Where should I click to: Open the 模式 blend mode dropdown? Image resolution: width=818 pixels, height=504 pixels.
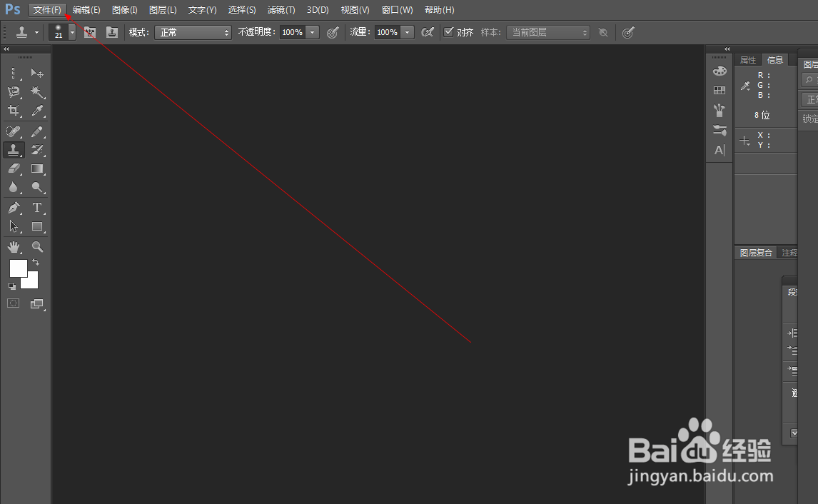pyautogui.click(x=193, y=32)
